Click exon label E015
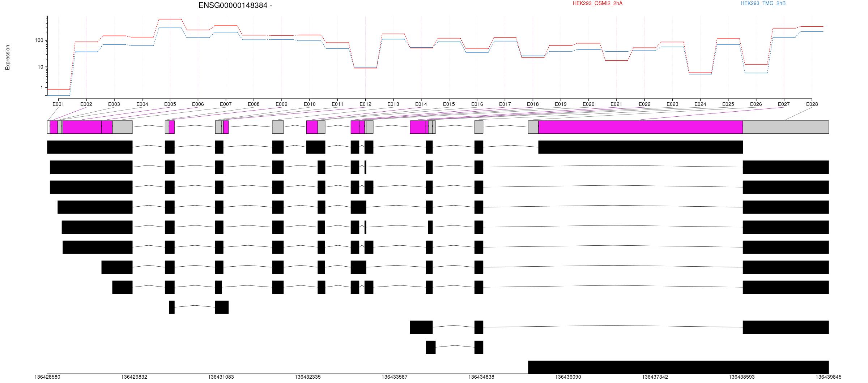Screen dimensions: 868x383 point(449,104)
